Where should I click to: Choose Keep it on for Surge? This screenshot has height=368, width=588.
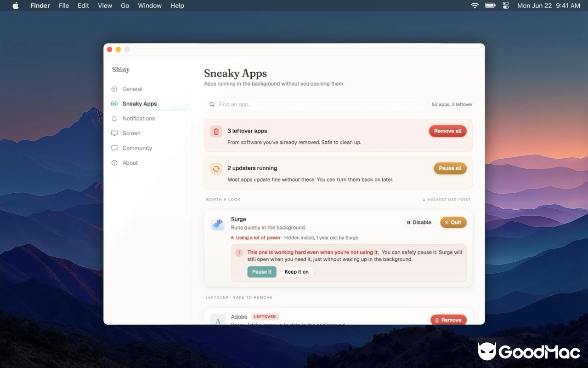point(297,272)
